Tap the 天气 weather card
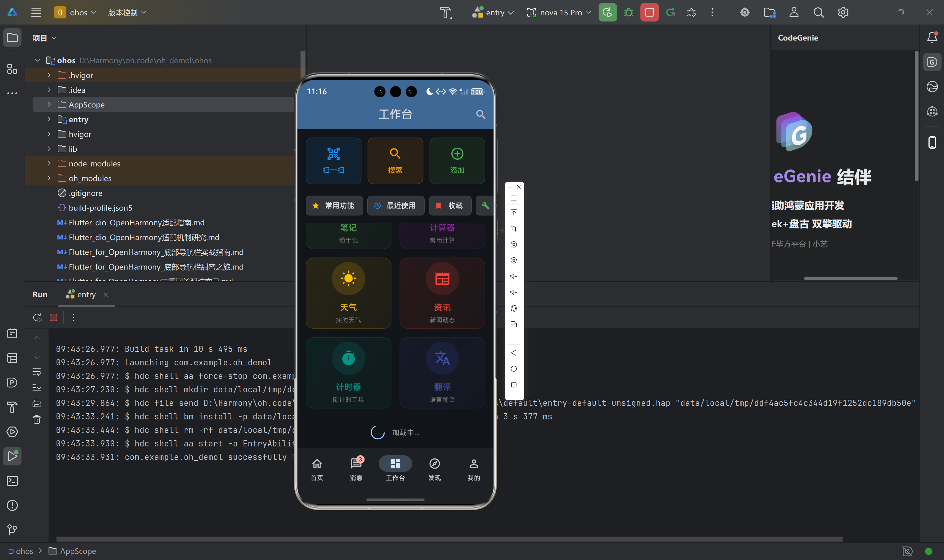This screenshot has height=560, width=944. [x=348, y=293]
